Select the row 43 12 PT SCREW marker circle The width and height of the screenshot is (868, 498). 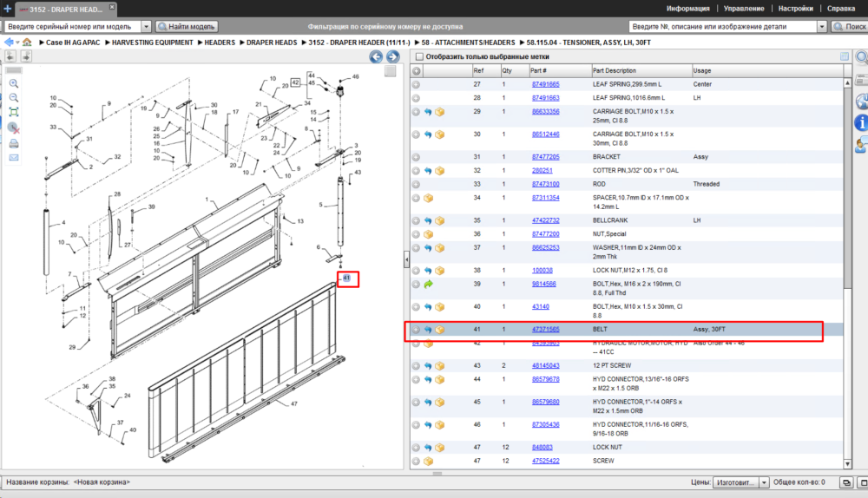[x=416, y=366]
